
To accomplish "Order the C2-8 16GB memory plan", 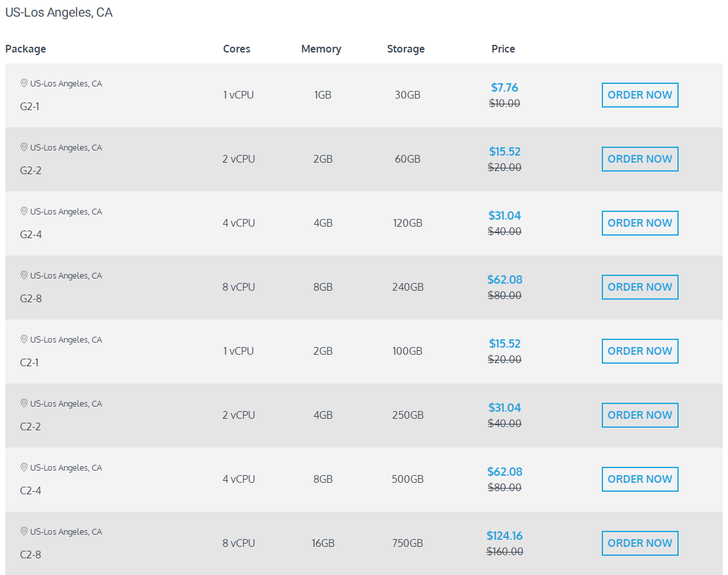I will 640,543.
